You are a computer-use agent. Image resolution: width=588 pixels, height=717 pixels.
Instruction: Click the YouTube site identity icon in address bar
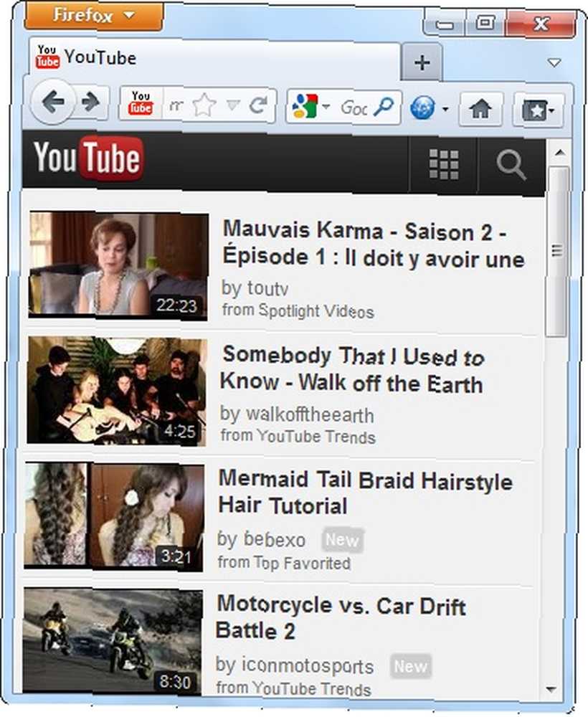[141, 103]
